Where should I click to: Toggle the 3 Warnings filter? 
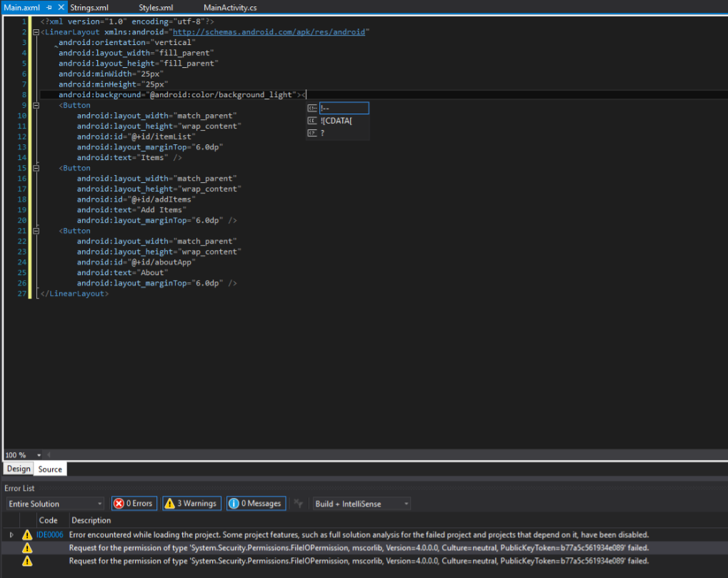point(191,504)
